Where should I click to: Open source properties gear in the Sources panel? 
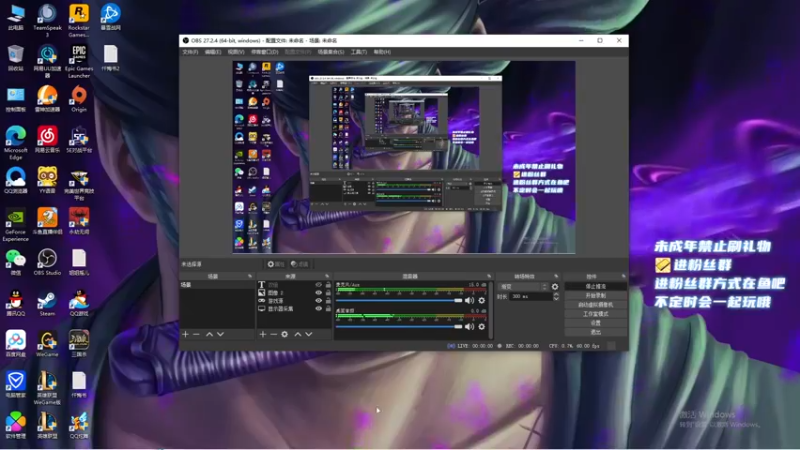point(285,334)
